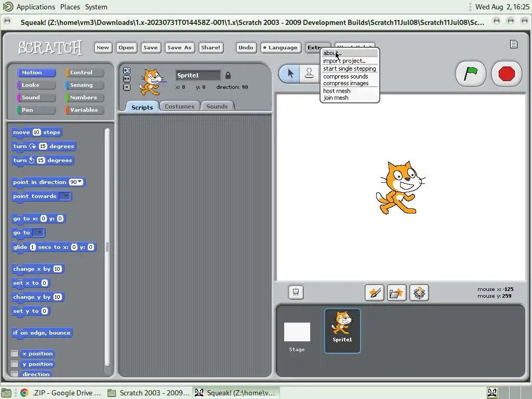This screenshot has width=532, height=399.
Task: Choose import project... from the menu
Action: 350,61
